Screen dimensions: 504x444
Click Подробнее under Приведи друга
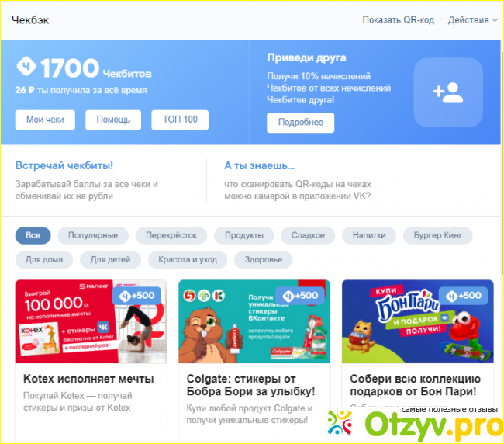301,123
